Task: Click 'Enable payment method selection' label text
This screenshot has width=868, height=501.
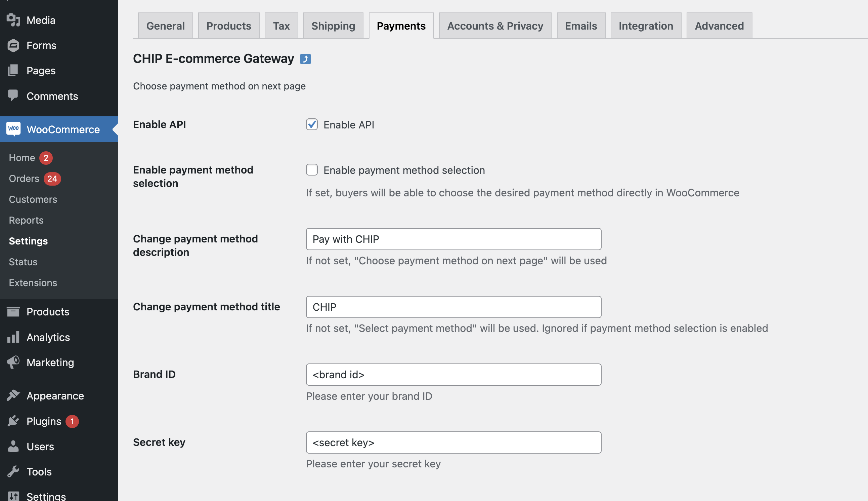Action: pyautogui.click(x=404, y=170)
